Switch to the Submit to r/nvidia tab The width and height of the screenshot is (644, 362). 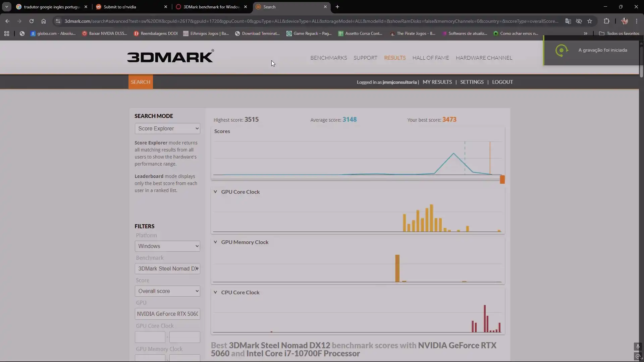(131, 7)
